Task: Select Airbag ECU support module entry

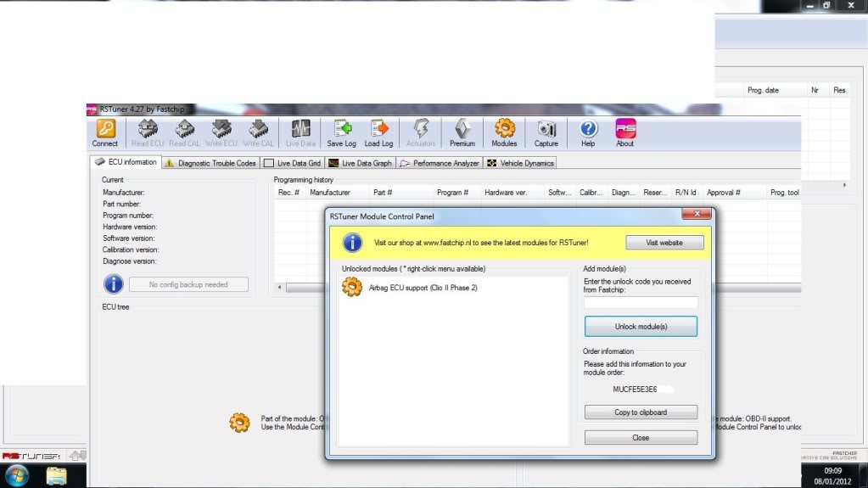Action: pyautogui.click(x=423, y=288)
